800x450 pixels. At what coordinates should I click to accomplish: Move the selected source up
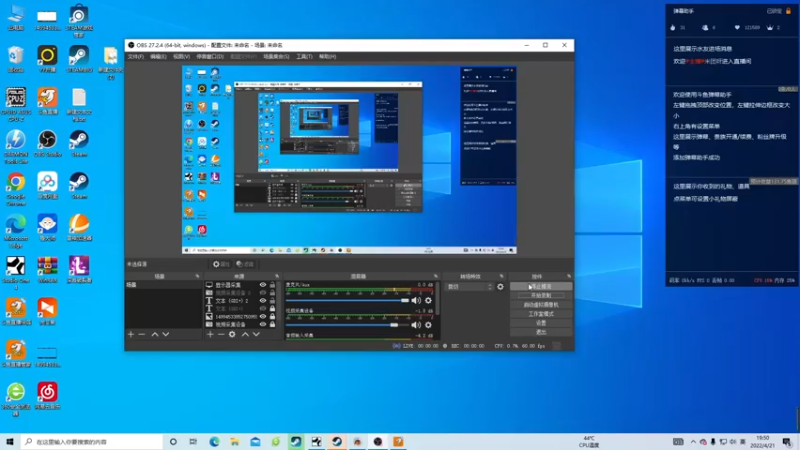tap(245, 334)
